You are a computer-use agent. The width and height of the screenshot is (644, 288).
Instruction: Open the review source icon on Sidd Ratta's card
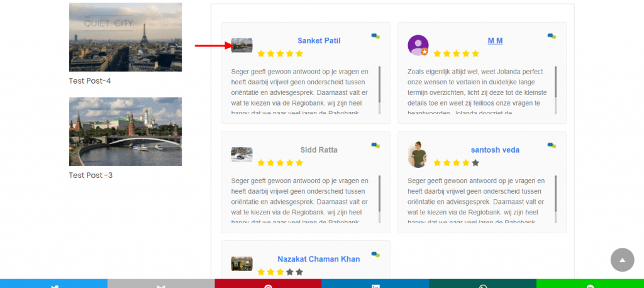(x=375, y=145)
